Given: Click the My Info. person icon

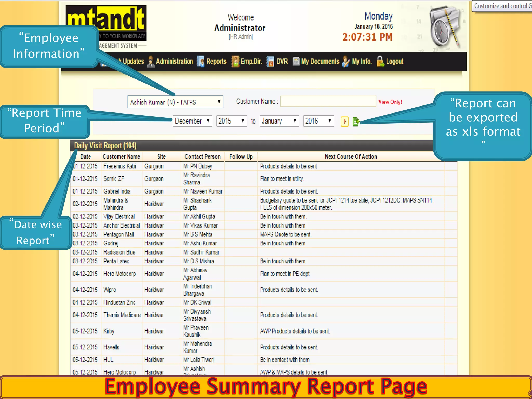Looking at the screenshot, I should 346,62.
